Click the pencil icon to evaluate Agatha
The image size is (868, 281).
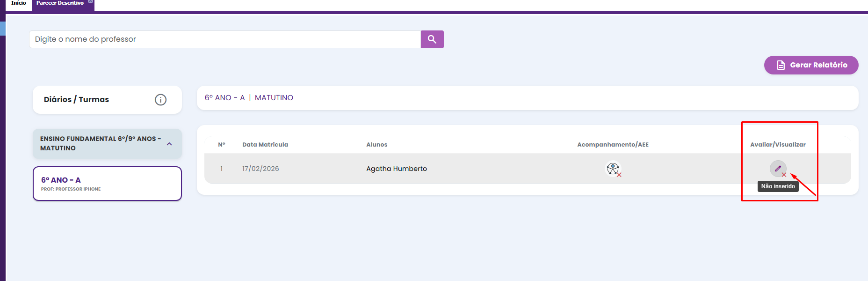[x=778, y=169]
